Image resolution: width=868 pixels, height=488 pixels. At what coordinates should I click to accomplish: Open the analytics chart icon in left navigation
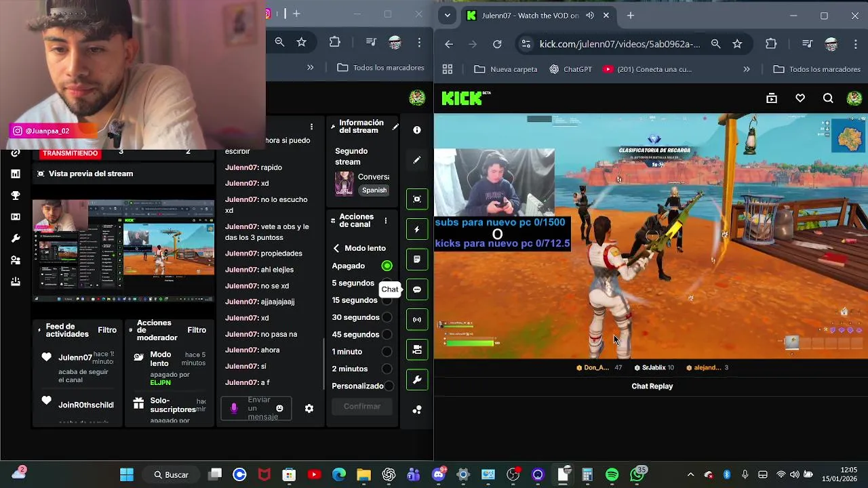coord(16,174)
